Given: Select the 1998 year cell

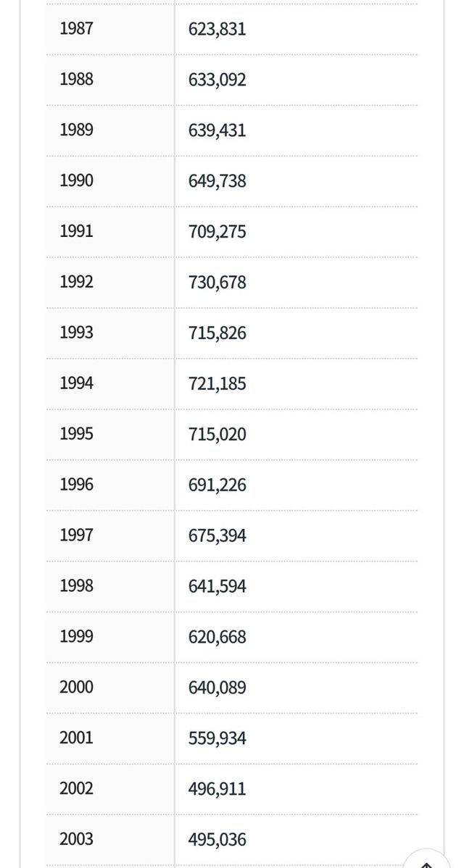Looking at the screenshot, I should (76, 586).
